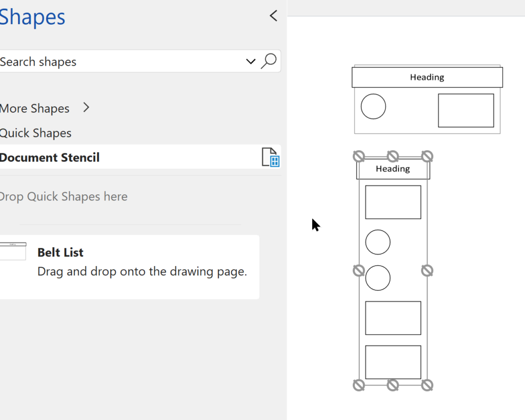Open the Quick Shapes section header
Viewport: 525px width, 420px height.
click(x=36, y=133)
